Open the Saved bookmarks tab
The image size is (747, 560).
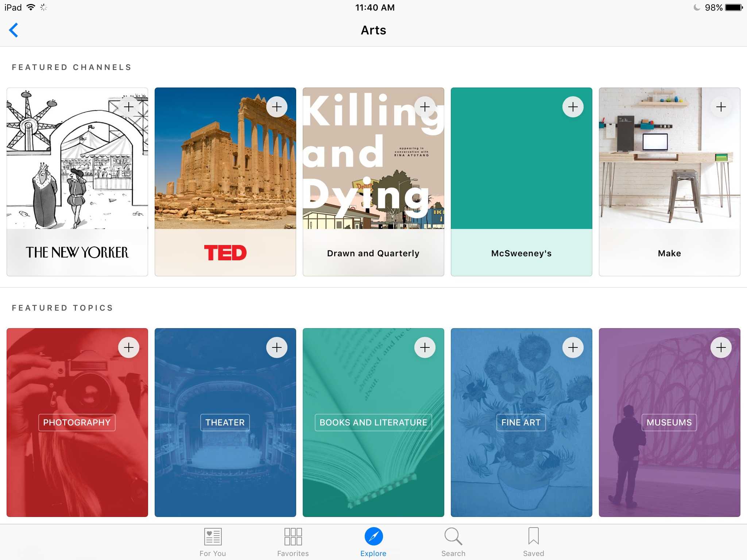coord(533,542)
